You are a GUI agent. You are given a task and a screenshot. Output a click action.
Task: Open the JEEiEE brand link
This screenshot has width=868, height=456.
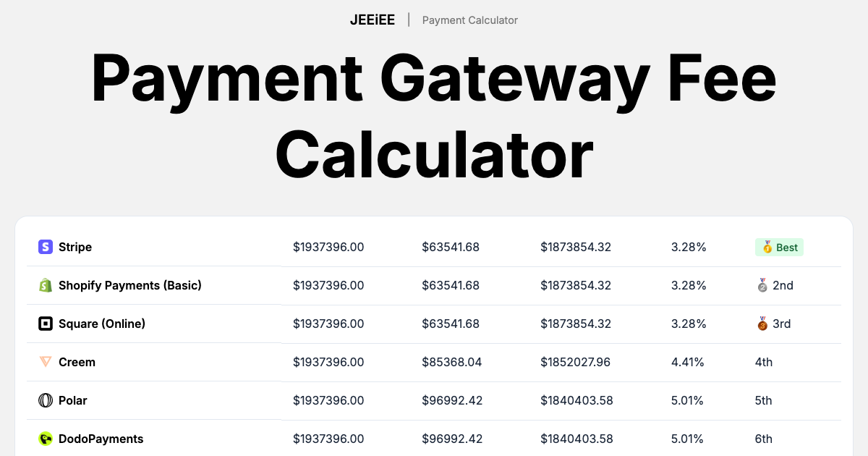[x=373, y=20]
